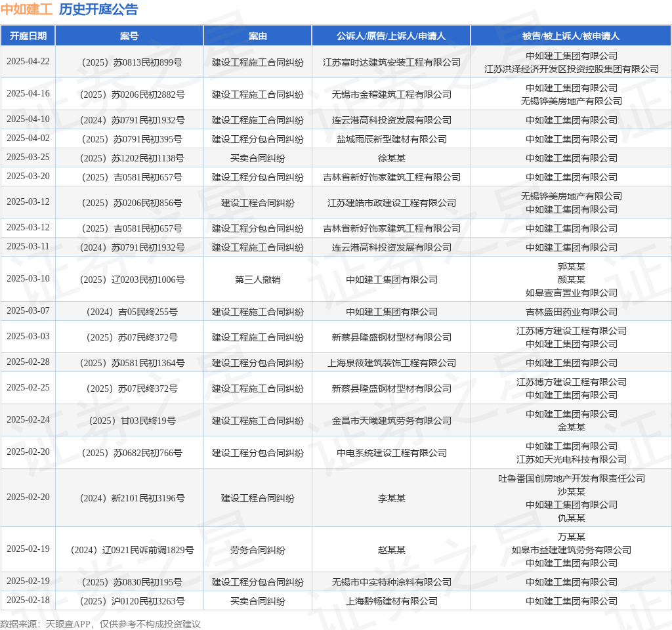Select plaintiff 中电系统建设工程有限公司
The image size is (672, 630).
point(392,453)
